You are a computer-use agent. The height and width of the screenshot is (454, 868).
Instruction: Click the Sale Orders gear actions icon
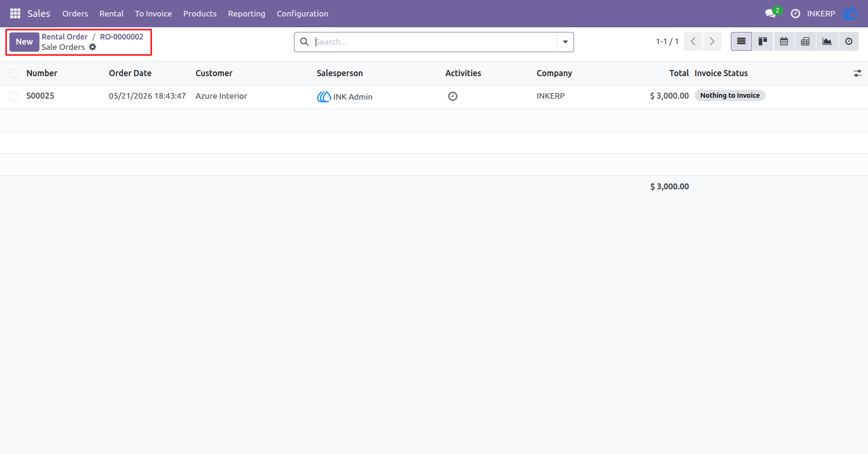93,47
